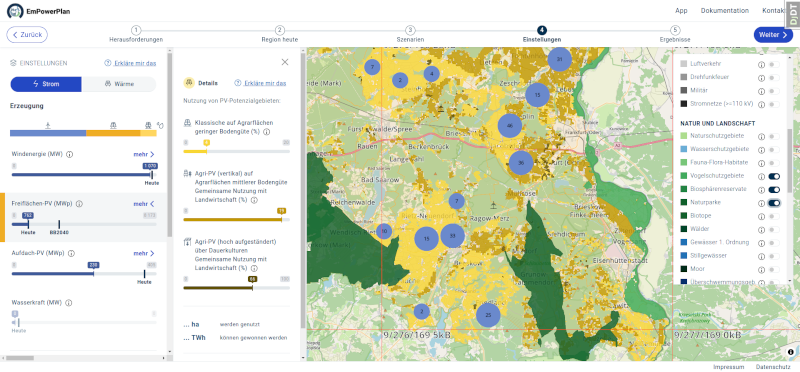Select the Strom tab

(x=46, y=84)
